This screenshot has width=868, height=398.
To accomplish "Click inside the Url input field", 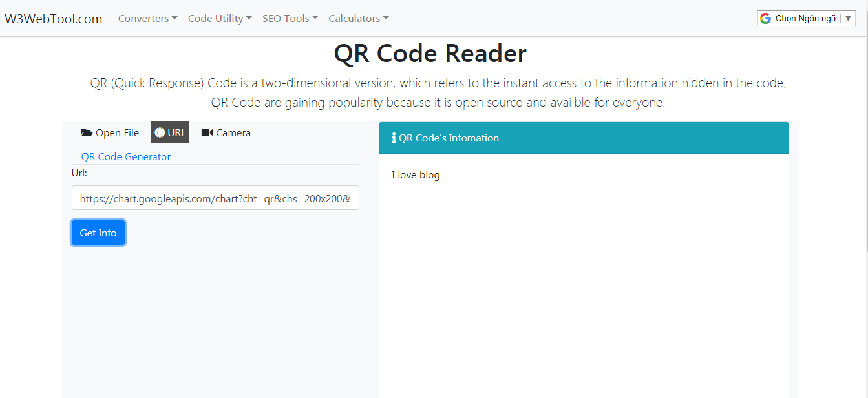I will pyautogui.click(x=215, y=198).
